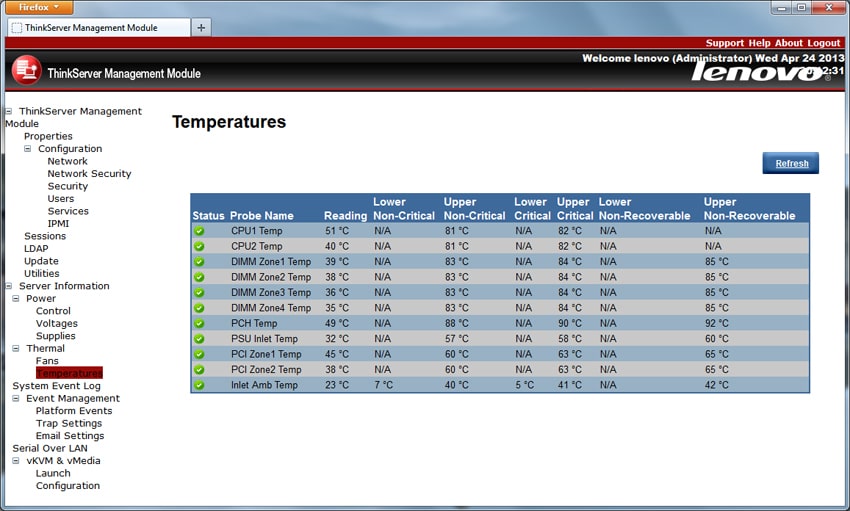Screen dimensions: 850x511
Task: Open the IPMI configuration page
Action: (x=58, y=223)
